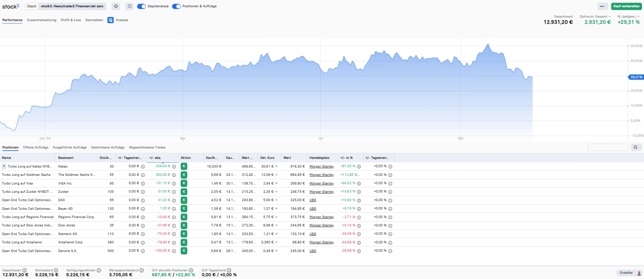The height and width of the screenshot is (279, 644).
Task: Switch to the Profit & Loss tab
Action: (71, 20)
